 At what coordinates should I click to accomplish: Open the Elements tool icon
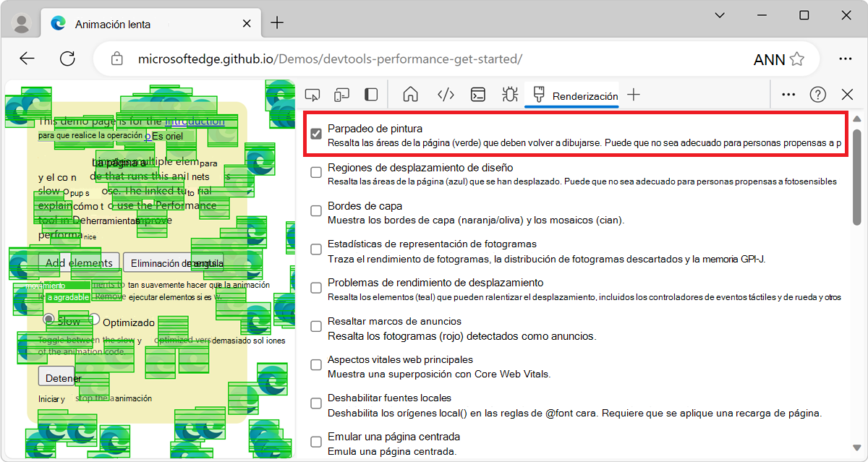click(x=446, y=95)
